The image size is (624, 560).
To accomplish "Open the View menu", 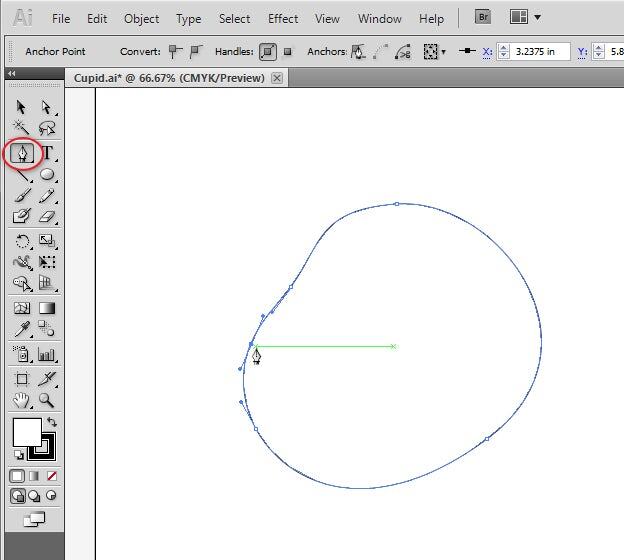I will coord(327,19).
